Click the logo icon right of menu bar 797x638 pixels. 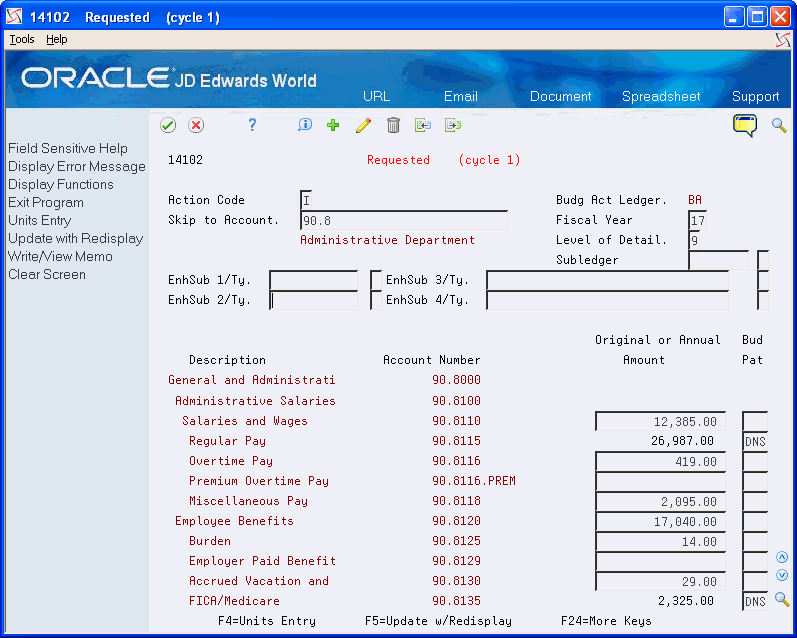pos(783,40)
